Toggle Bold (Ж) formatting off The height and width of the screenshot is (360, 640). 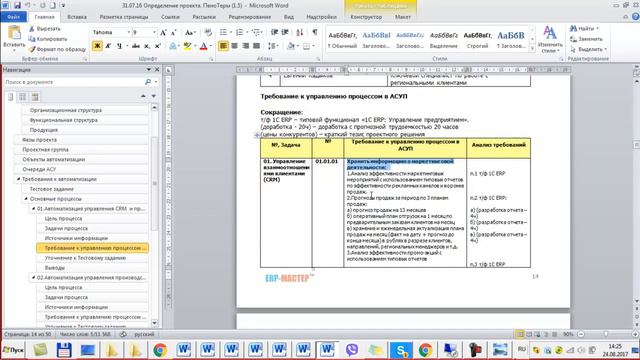tap(97, 46)
